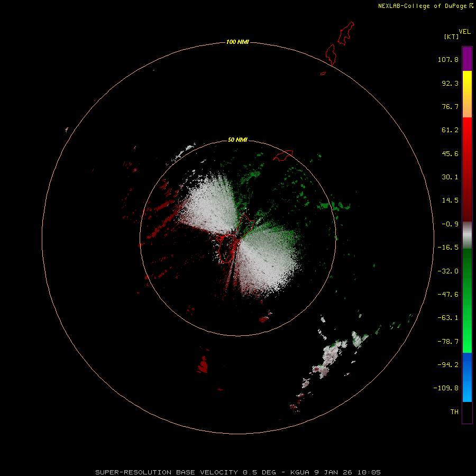Select the 61.2 velocity scale value
This screenshot has width=476, height=476.
[450, 130]
